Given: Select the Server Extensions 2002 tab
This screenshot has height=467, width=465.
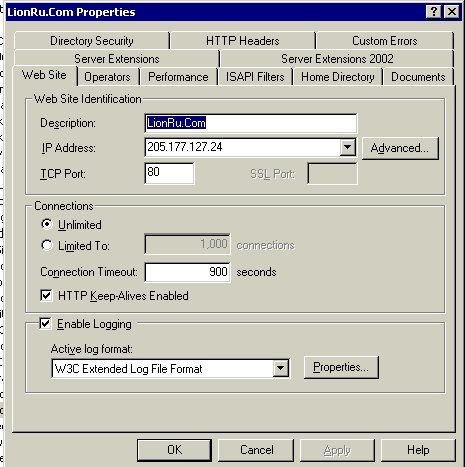Looking at the screenshot, I should pos(337,59).
